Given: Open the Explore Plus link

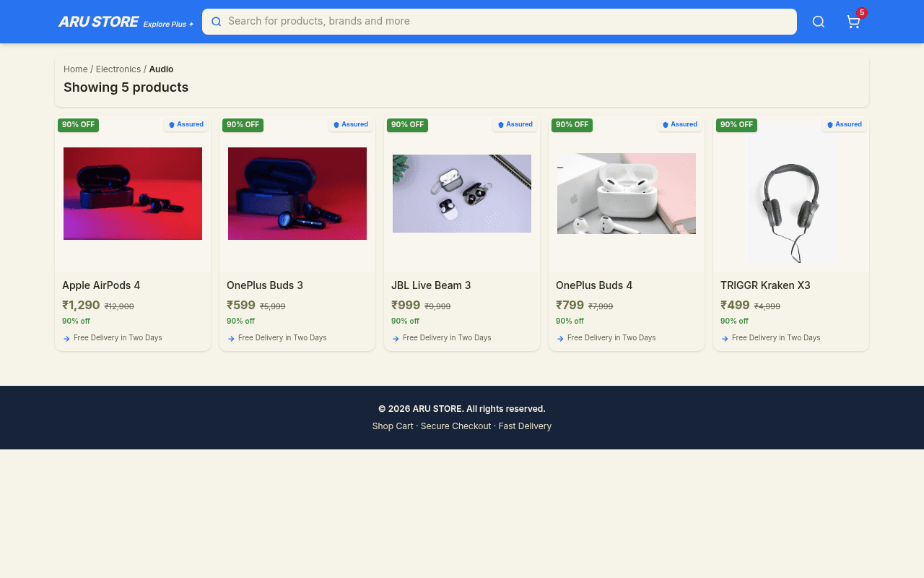Looking at the screenshot, I should 168,24.
